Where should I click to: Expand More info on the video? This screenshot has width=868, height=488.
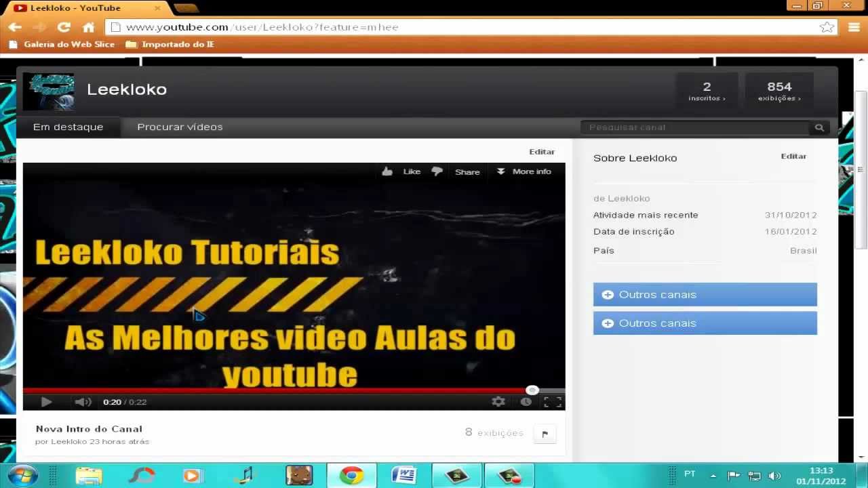524,171
